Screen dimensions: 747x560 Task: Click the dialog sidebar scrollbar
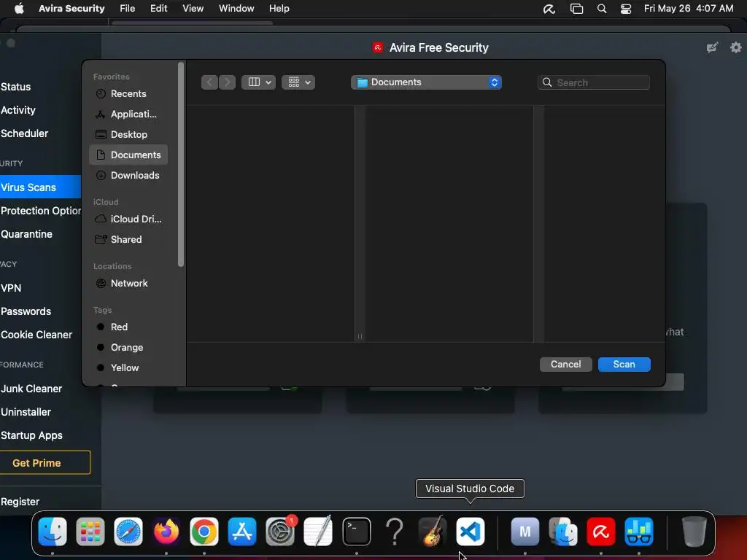(x=181, y=164)
